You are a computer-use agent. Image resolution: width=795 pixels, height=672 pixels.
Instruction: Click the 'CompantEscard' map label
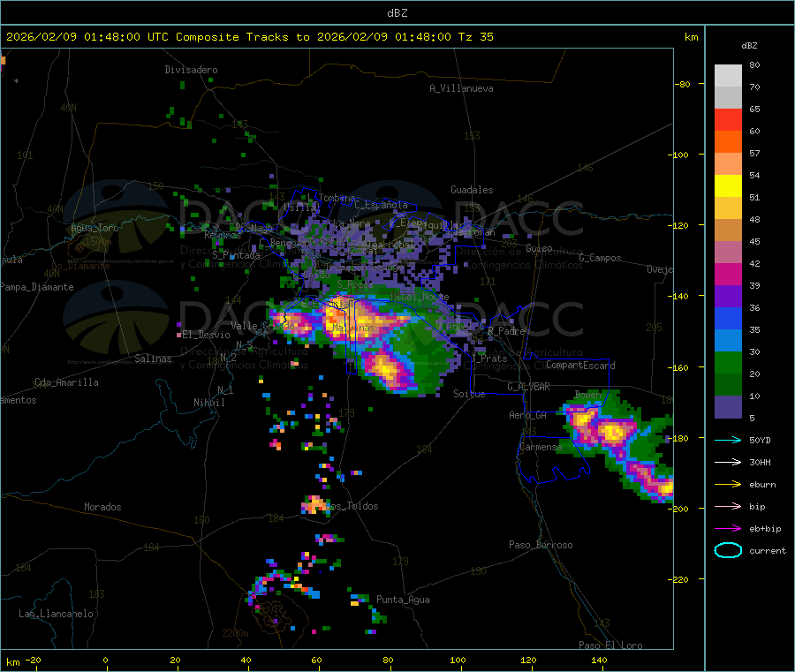580,365
